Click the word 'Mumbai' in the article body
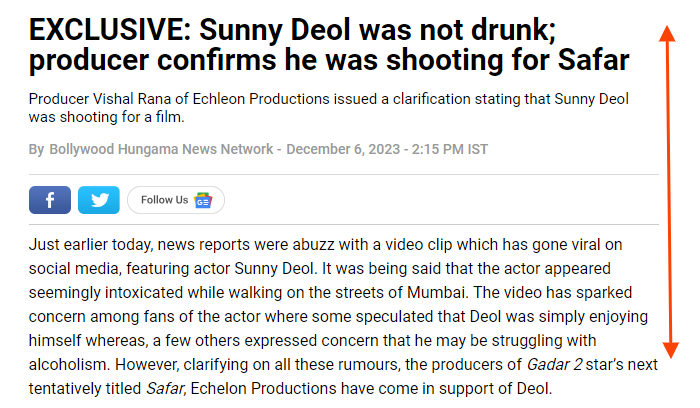Screen dimensions: 700x408 (436, 293)
